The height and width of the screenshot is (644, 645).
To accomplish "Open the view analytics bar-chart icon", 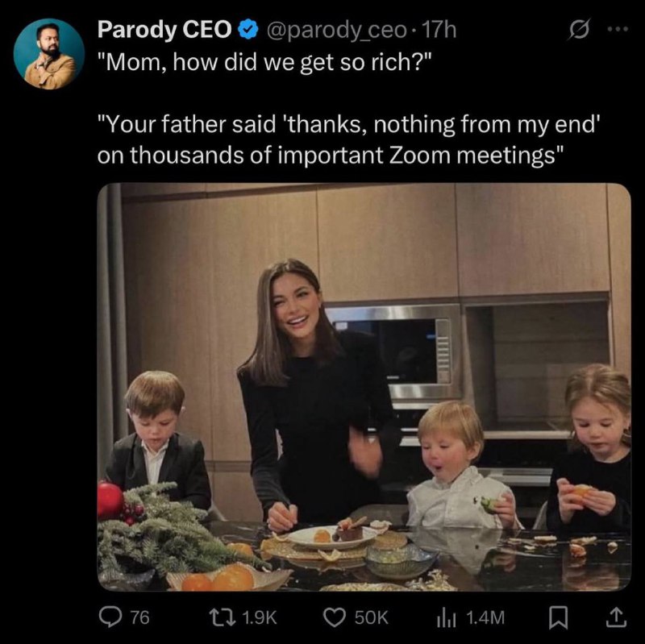I will (x=447, y=617).
